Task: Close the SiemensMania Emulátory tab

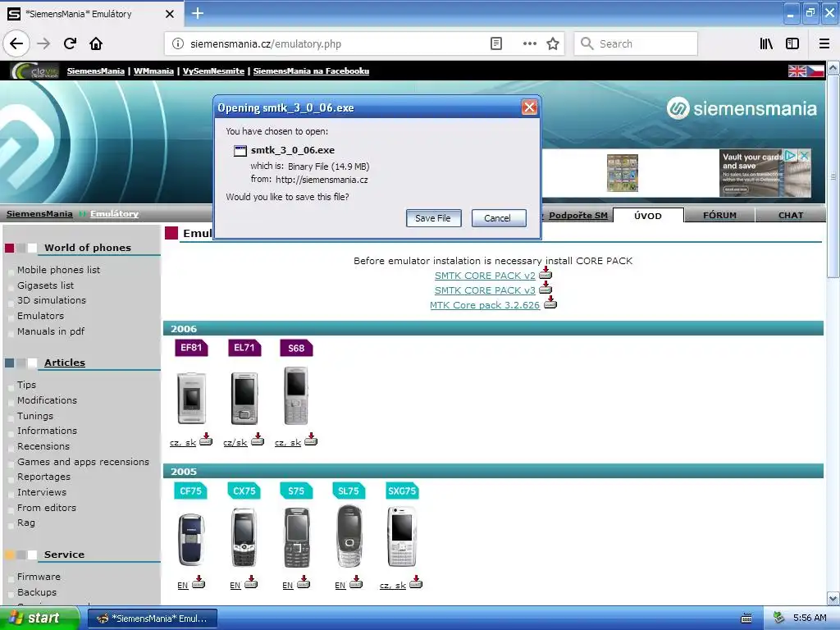Action: [169, 14]
